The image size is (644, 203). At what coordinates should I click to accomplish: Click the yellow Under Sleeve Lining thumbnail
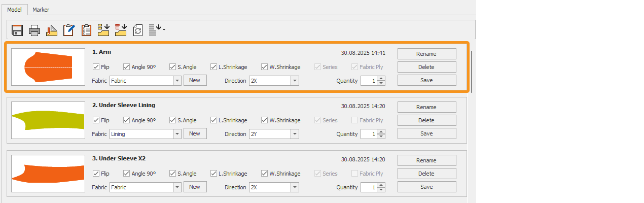(48, 120)
